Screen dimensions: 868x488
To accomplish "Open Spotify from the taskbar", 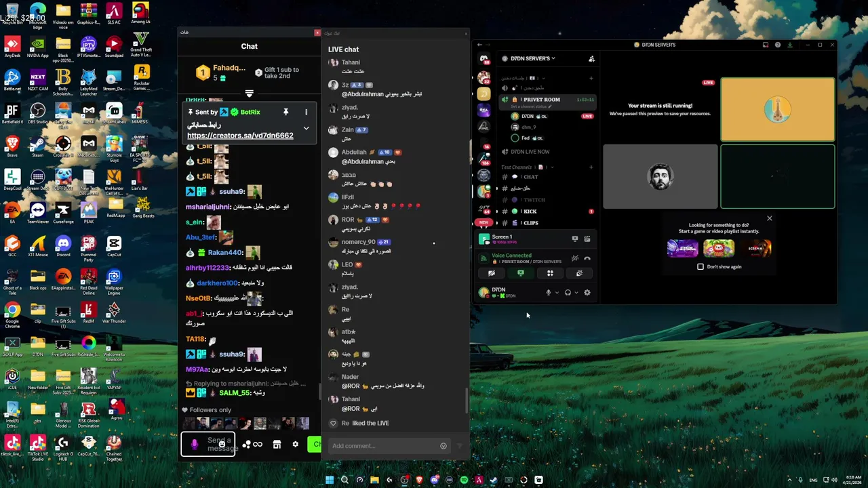I will (x=464, y=480).
